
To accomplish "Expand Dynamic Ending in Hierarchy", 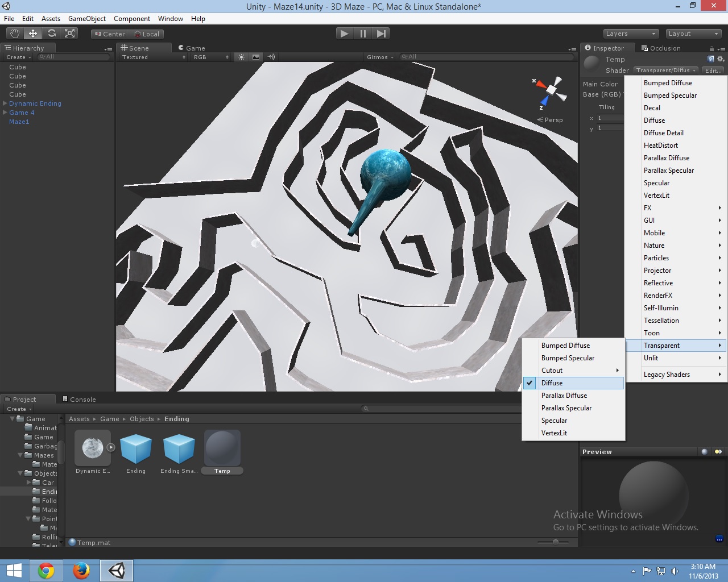I will click(x=5, y=103).
